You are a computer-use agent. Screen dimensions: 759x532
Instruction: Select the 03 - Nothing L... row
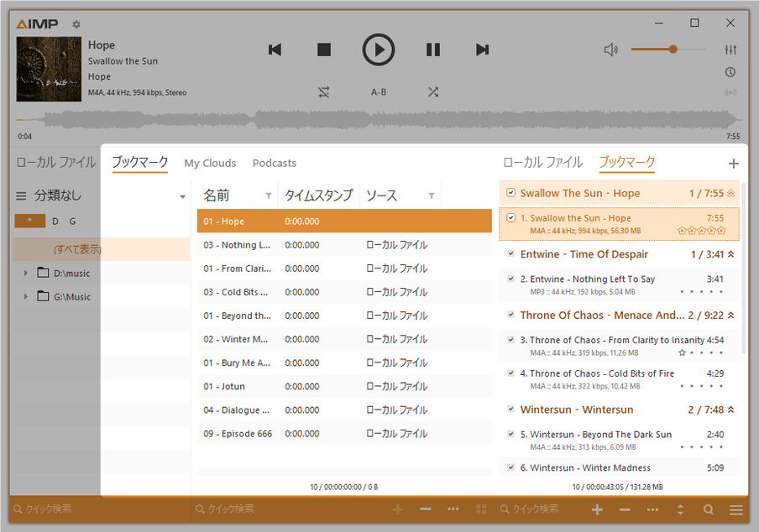344,245
